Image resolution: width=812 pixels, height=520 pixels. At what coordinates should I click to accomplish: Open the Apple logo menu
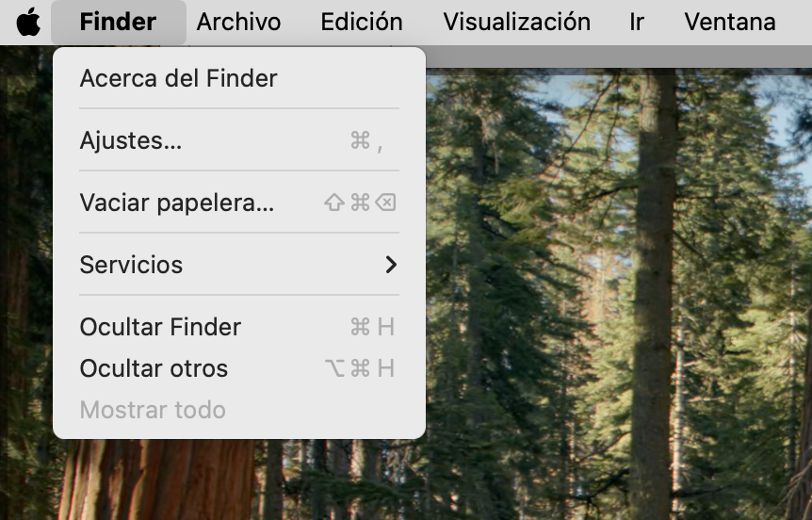point(28,23)
